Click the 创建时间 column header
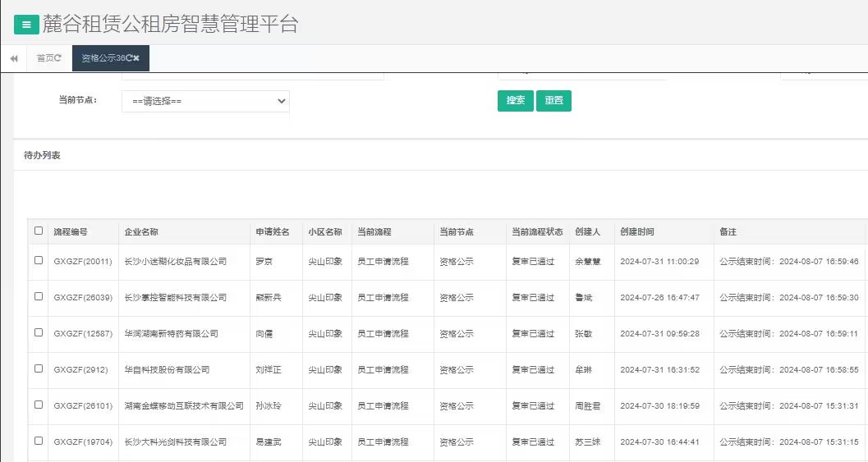Viewport: 868px width, 462px height. [x=637, y=232]
